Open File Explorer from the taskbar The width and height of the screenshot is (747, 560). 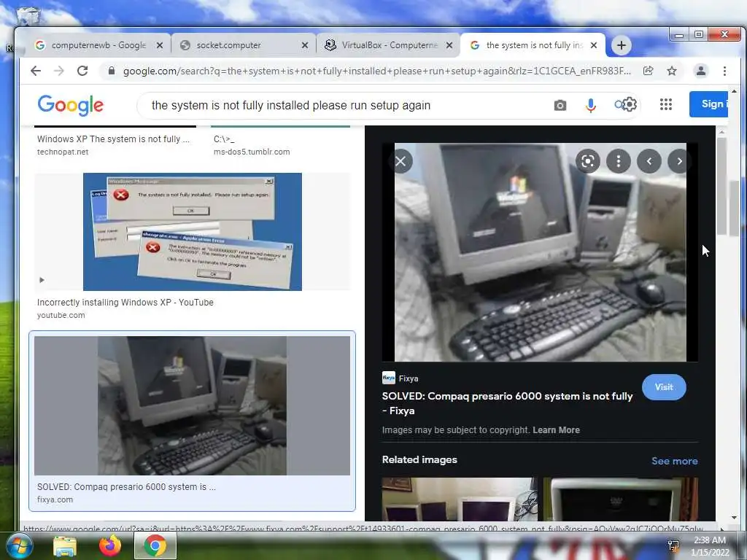64,546
